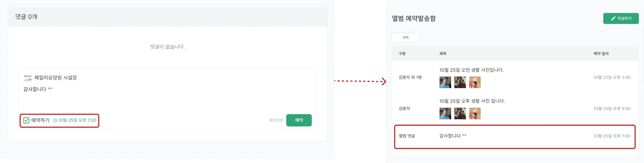Click the 패밀리요양원 profile logo icon
The image size is (644, 163).
pos(28,78)
